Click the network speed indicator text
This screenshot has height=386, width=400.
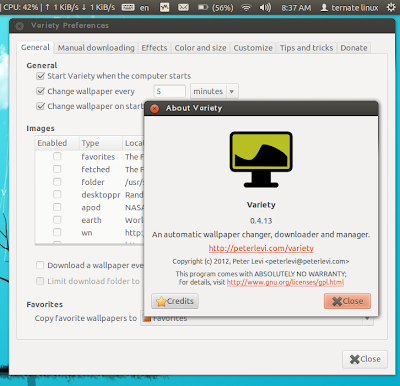click(80, 7)
